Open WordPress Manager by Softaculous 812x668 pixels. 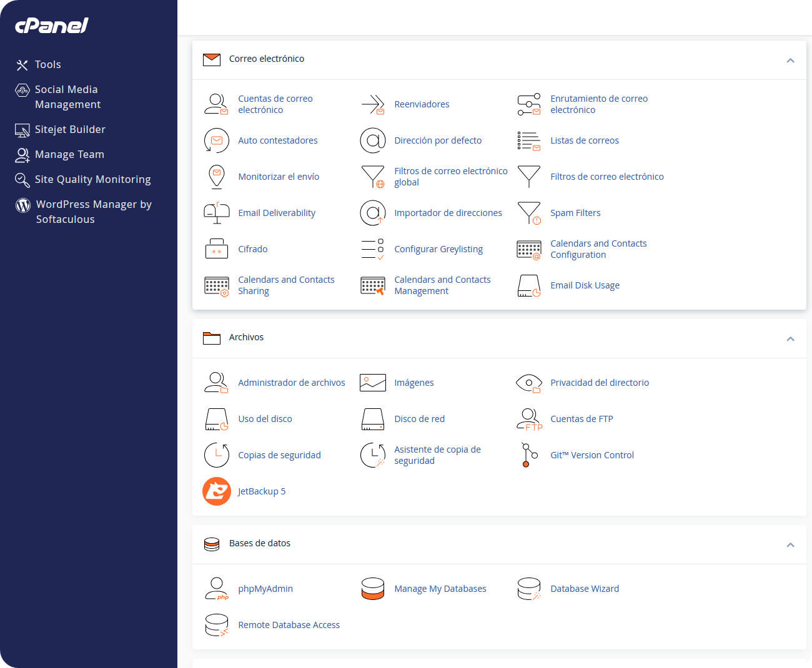pyautogui.click(x=94, y=212)
